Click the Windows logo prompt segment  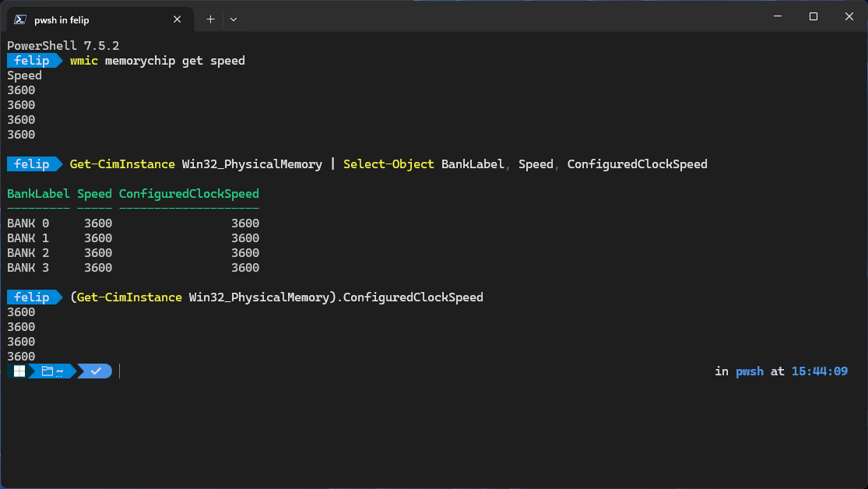(19, 371)
